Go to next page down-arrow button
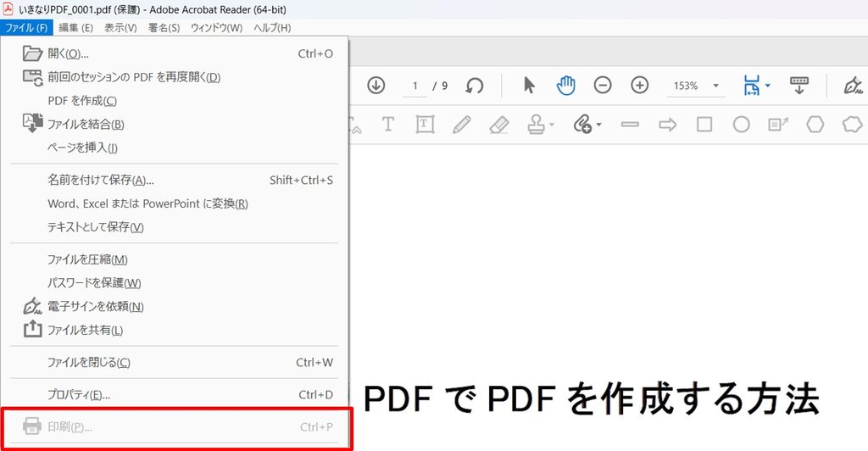The width and height of the screenshot is (868, 451). pyautogui.click(x=376, y=86)
